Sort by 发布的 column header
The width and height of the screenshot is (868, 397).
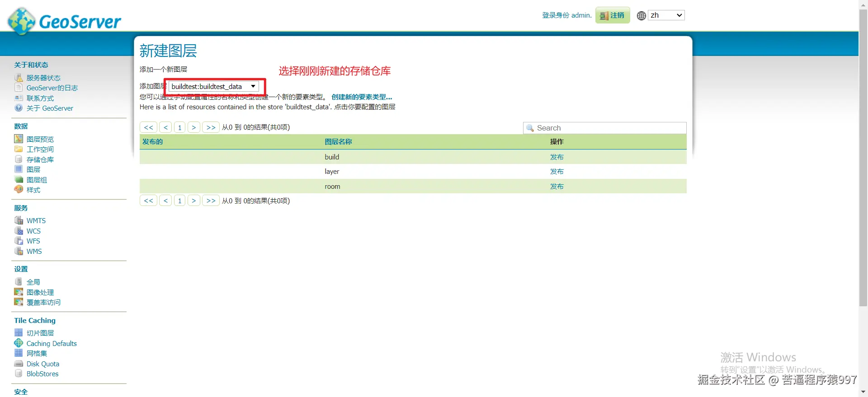[152, 142]
